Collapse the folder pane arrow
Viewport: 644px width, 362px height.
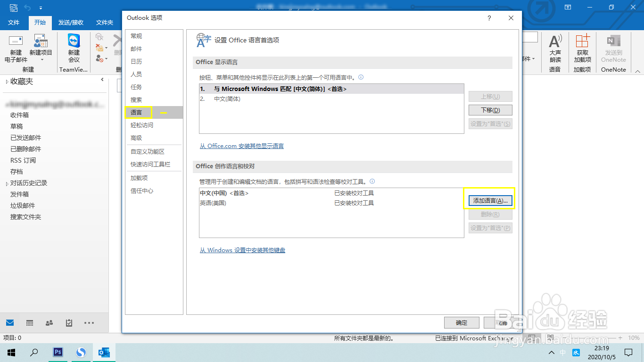(x=102, y=80)
